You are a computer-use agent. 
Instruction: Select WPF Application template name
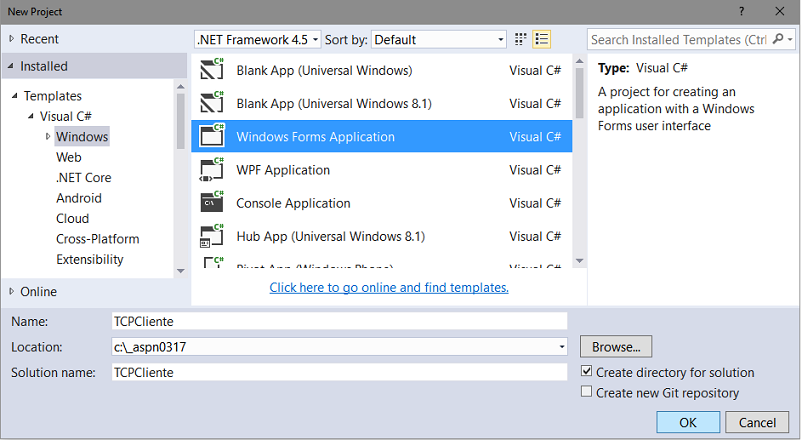283,170
